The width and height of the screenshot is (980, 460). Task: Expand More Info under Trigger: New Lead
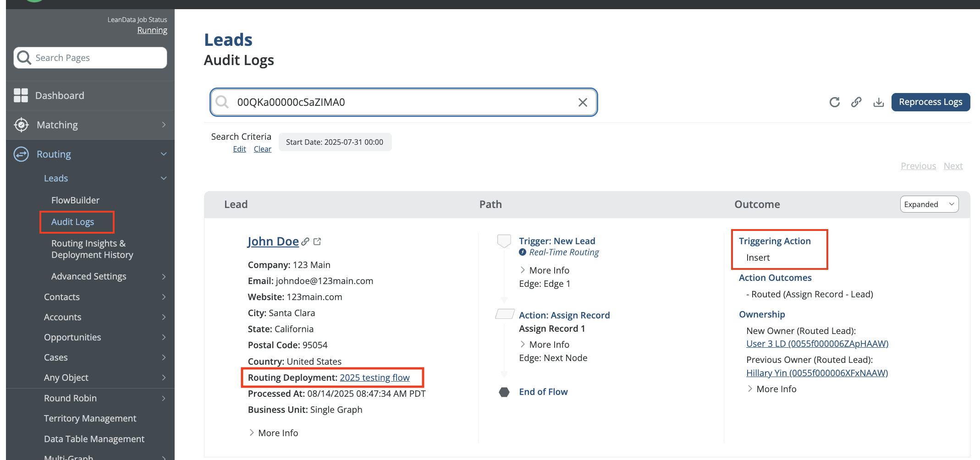pyautogui.click(x=544, y=270)
